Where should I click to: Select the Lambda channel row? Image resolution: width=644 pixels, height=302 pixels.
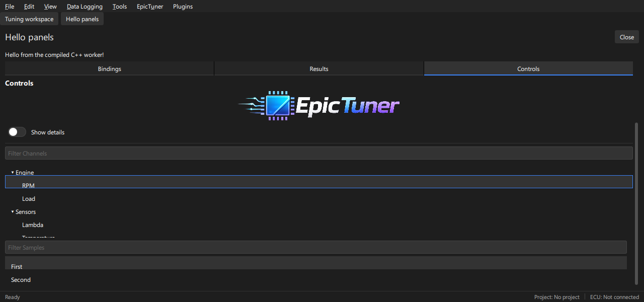pos(319,225)
